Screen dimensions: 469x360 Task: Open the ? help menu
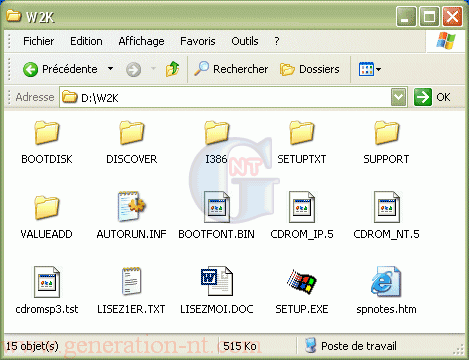[277, 41]
